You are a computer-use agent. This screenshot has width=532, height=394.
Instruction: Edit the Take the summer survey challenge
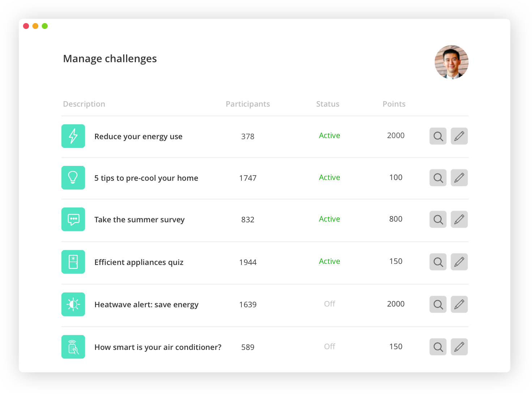click(459, 219)
